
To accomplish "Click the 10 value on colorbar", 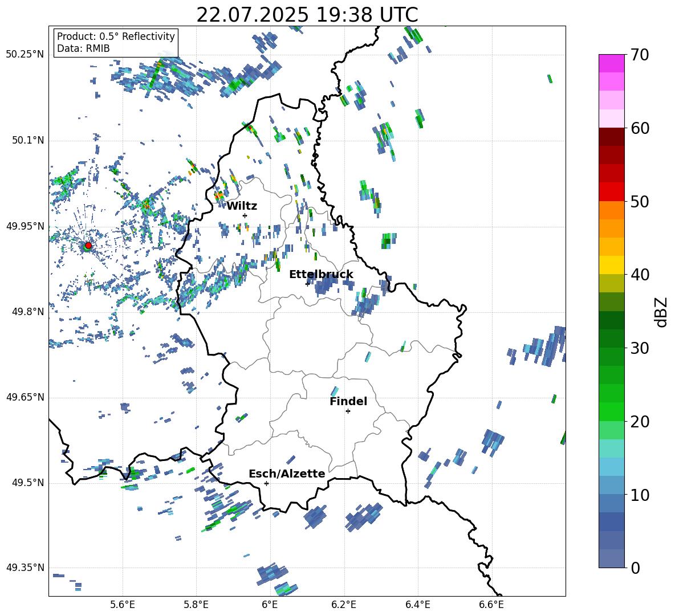I will click(x=640, y=495).
